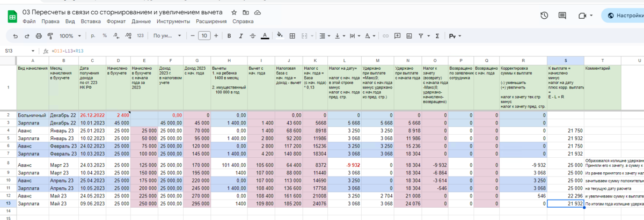Toggle strikethrough formatting
This screenshot has width=644, height=220.
coord(252,36)
